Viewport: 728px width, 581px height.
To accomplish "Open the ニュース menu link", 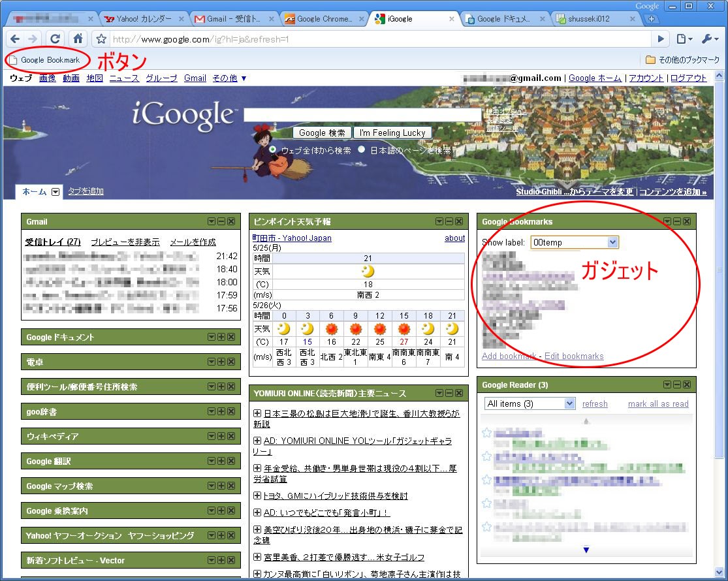I will [x=124, y=78].
